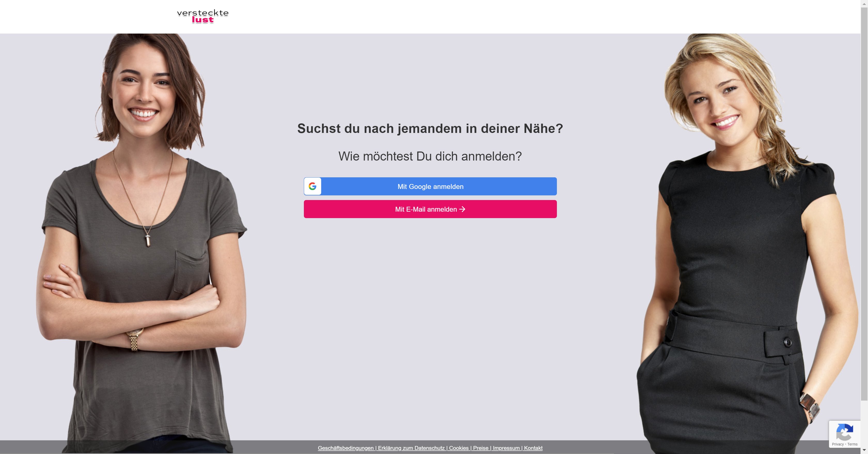Screen dimensions: 868x454
Task: Open the Kontakt footer link
Action: pyautogui.click(x=533, y=448)
